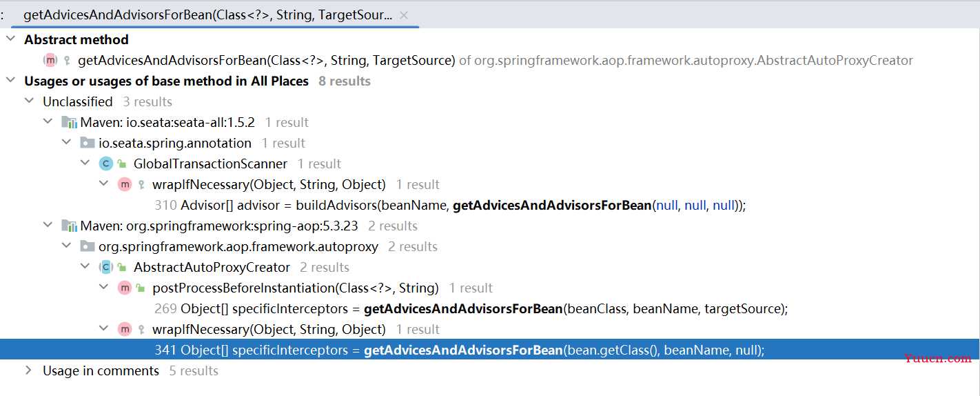Image resolution: width=980 pixels, height=396 pixels.
Task: Click the Maven seata-all library icon
Action: click(x=69, y=122)
